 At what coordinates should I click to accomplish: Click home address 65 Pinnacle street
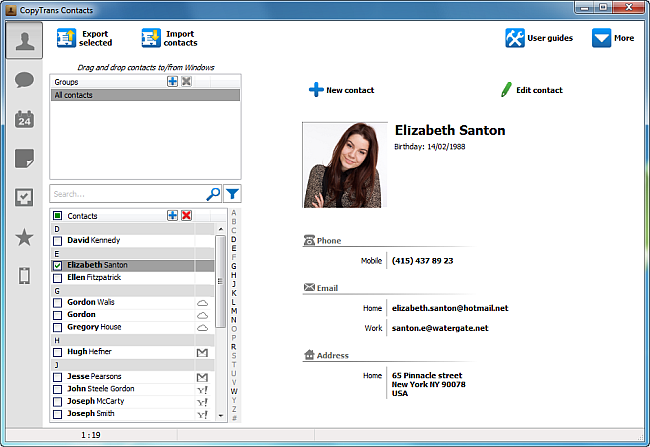(429, 384)
